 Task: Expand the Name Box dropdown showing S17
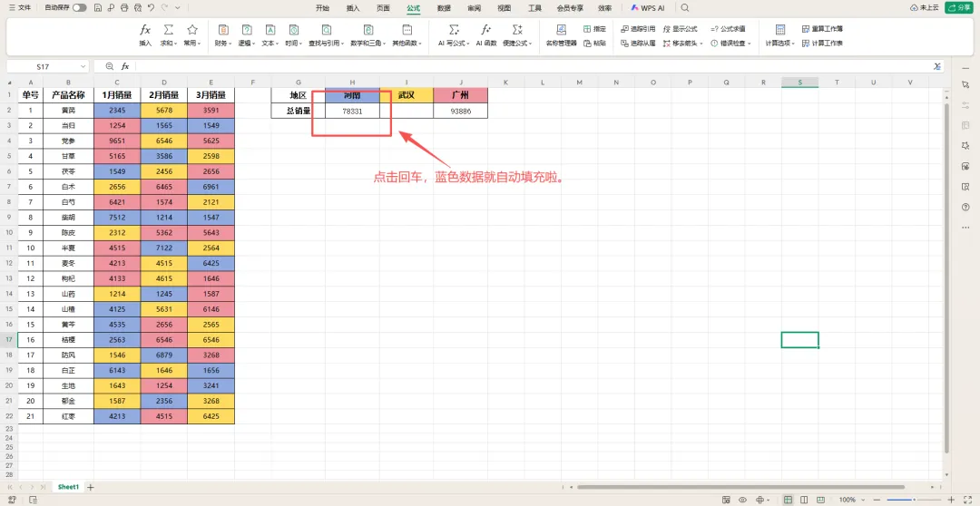point(83,66)
